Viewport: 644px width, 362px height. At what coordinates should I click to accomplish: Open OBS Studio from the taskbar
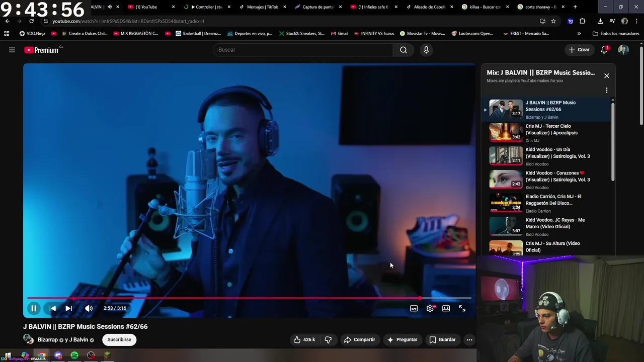click(91, 355)
